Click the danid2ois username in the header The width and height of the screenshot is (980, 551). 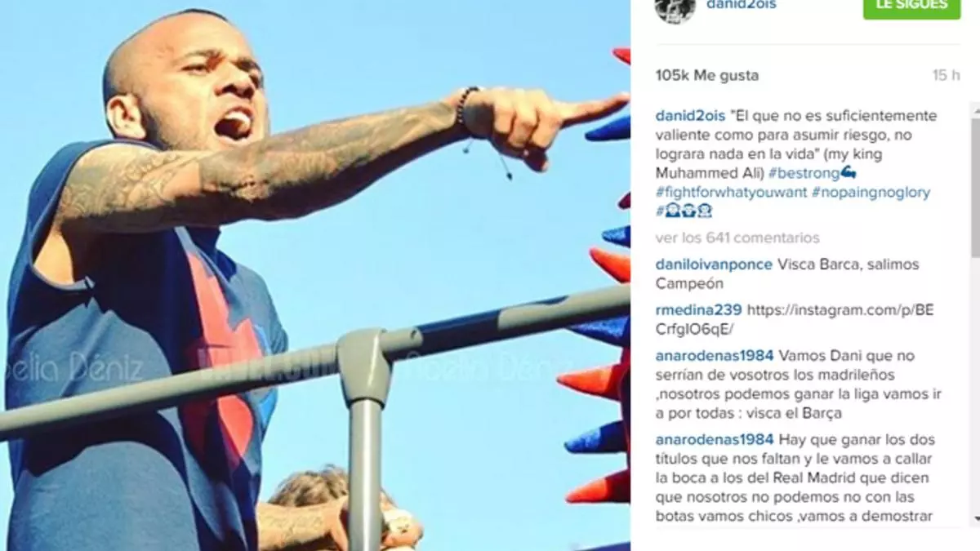click(x=742, y=5)
